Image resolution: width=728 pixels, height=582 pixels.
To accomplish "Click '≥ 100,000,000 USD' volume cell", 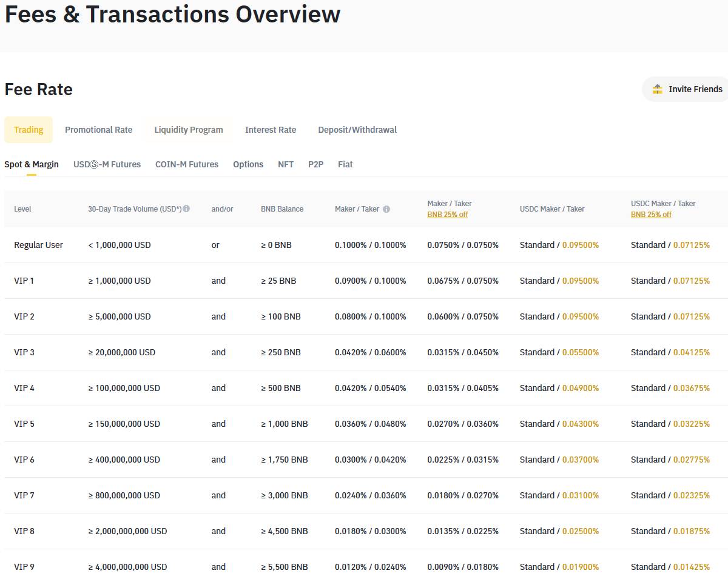I will [x=124, y=388].
